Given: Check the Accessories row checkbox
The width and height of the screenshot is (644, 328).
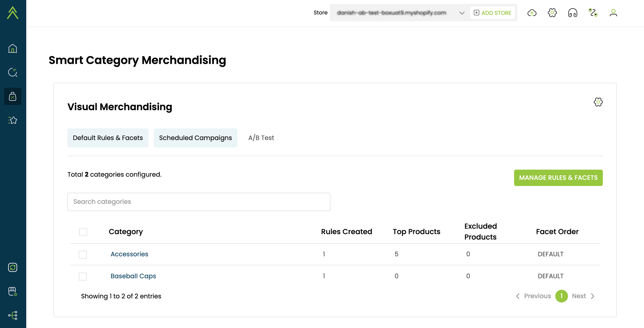Looking at the screenshot, I should point(83,254).
